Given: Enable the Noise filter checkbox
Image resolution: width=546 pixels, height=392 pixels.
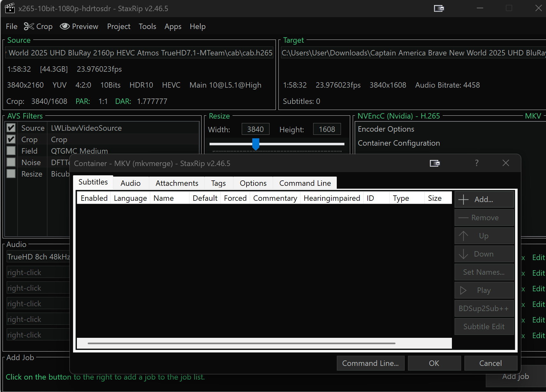Looking at the screenshot, I should (x=11, y=162).
